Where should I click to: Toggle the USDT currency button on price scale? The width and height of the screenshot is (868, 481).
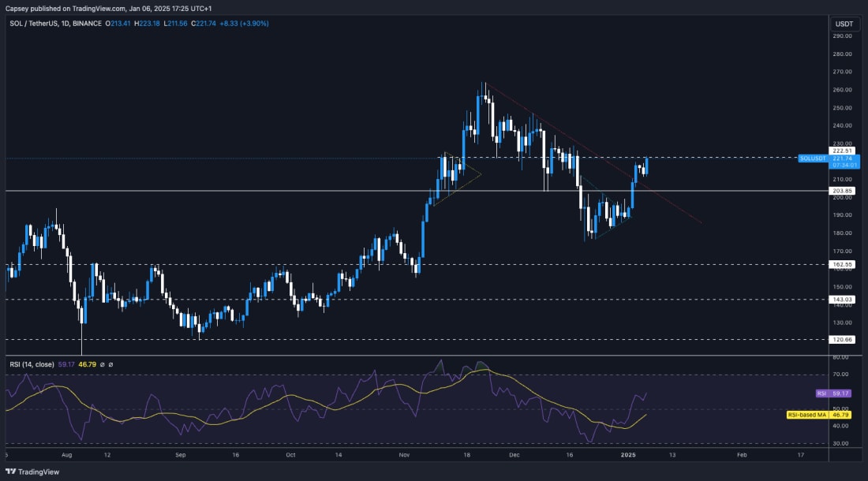843,24
